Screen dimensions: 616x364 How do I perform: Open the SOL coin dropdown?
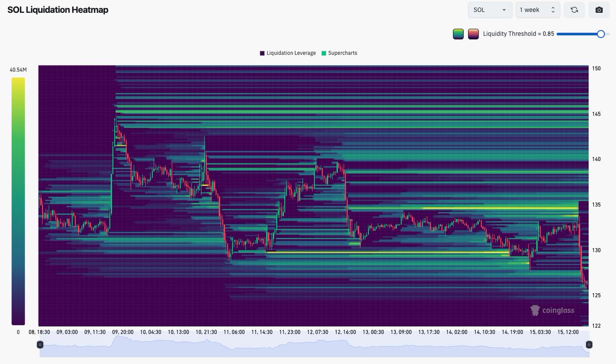pyautogui.click(x=490, y=10)
